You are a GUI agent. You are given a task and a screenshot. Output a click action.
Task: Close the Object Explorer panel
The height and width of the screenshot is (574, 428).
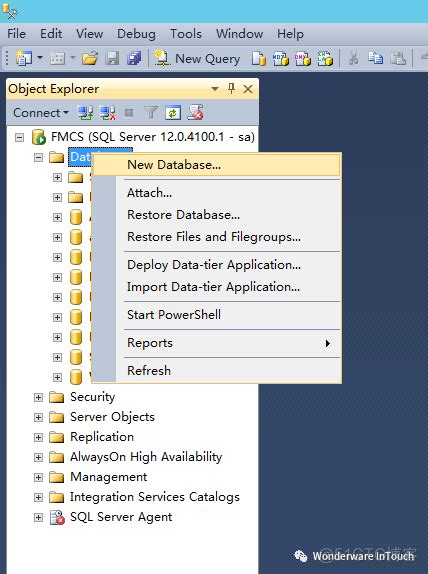(248, 89)
